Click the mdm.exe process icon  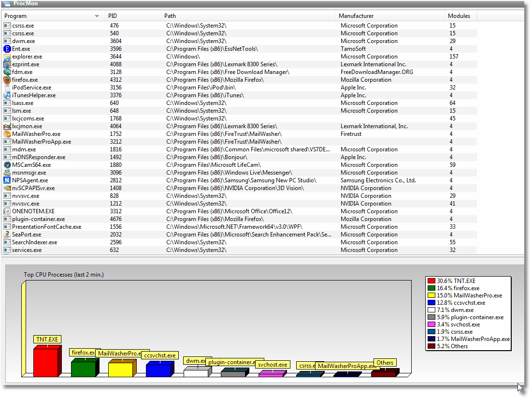click(7, 149)
